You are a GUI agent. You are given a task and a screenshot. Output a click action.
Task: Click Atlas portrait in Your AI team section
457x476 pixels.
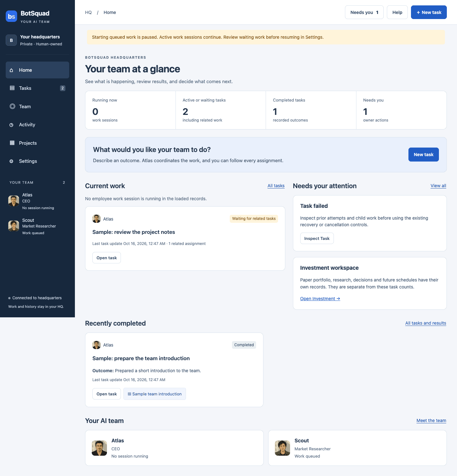click(x=99, y=448)
